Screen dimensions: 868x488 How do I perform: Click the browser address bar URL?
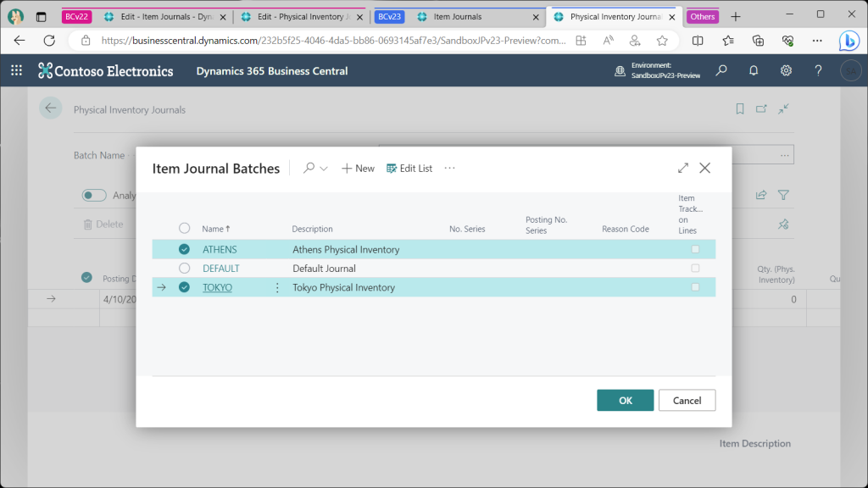tap(333, 41)
